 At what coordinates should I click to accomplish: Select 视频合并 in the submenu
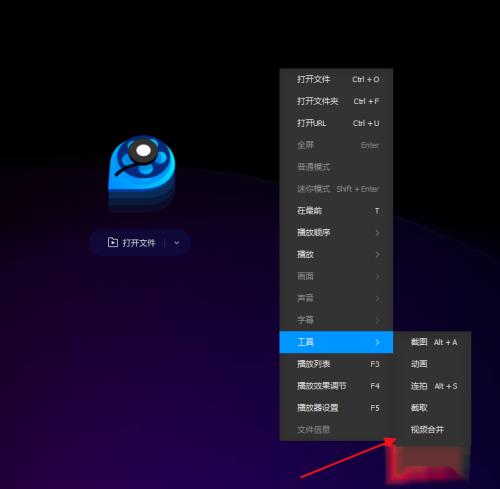432,430
